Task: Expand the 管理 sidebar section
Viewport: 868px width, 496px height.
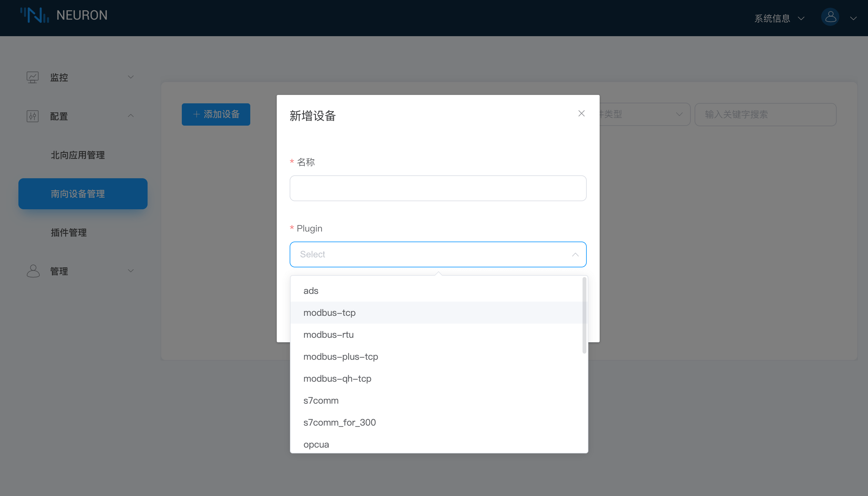Action: pos(130,271)
